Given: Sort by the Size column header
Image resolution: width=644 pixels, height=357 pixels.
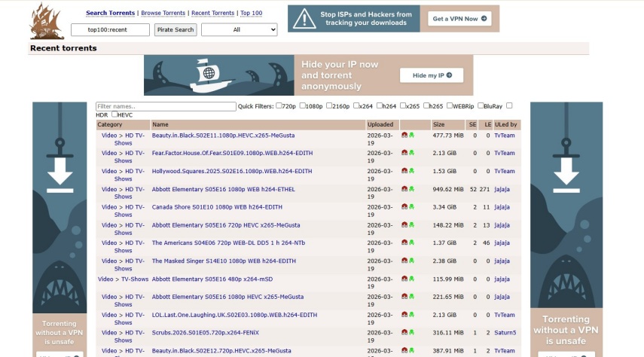Looking at the screenshot, I should (438, 124).
